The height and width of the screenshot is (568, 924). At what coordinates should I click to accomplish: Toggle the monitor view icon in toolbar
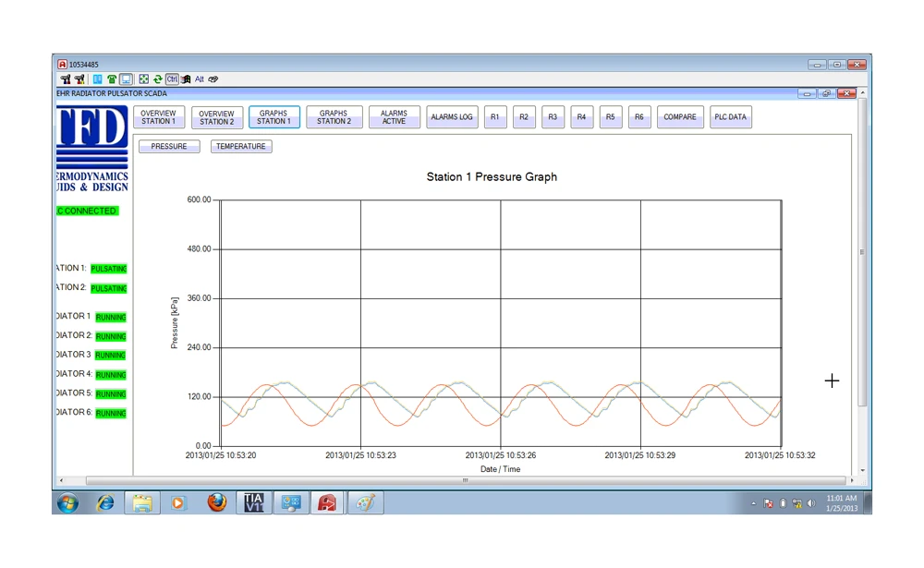[x=126, y=79]
